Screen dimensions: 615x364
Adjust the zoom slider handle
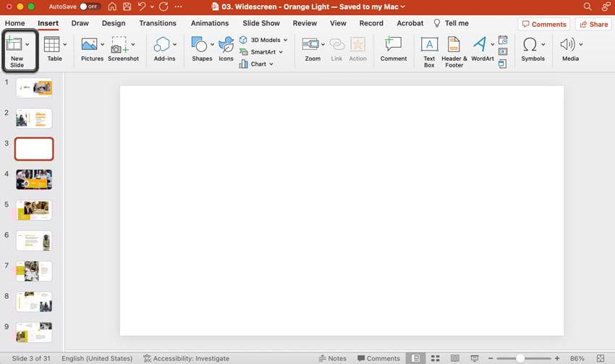(x=520, y=358)
